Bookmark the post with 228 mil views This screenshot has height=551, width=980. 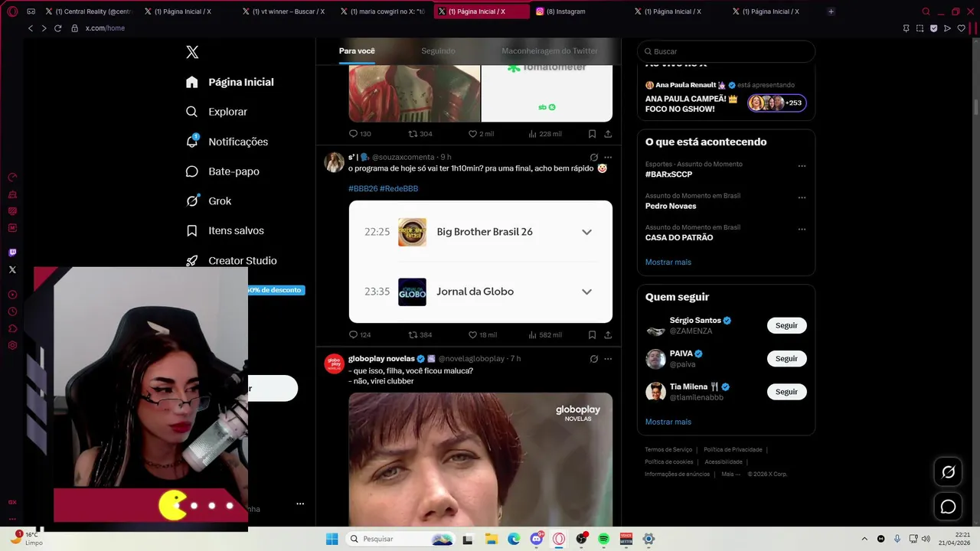(592, 134)
